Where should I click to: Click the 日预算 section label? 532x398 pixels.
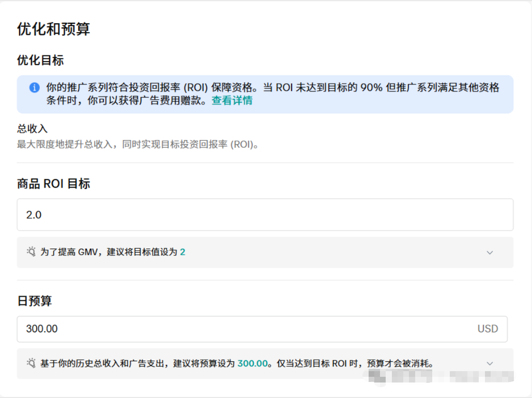coord(35,301)
